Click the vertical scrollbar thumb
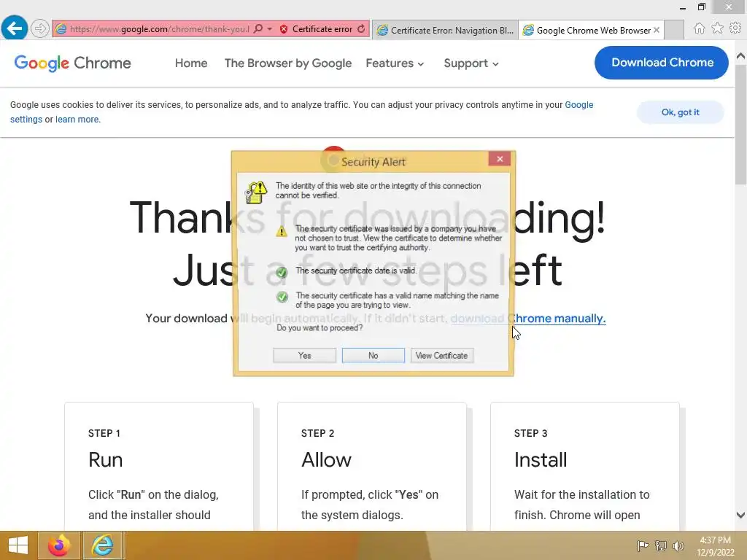This screenshot has width=747, height=560. click(x=741, y=124)
